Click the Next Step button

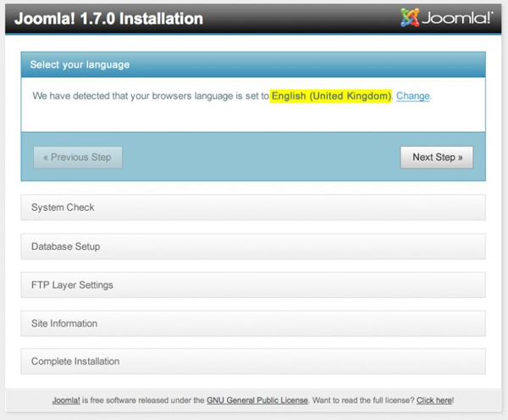click(437, 157)
